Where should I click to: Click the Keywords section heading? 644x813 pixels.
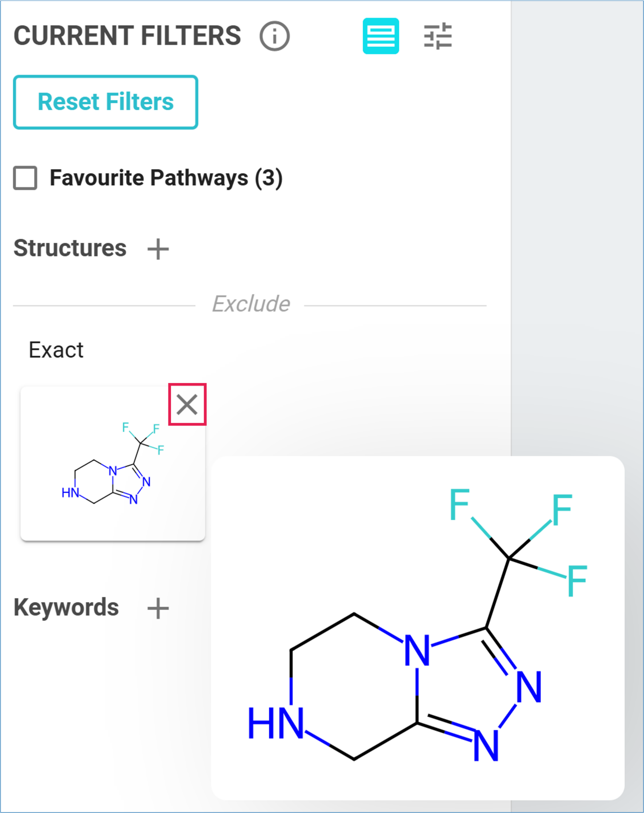pos(66,607)
